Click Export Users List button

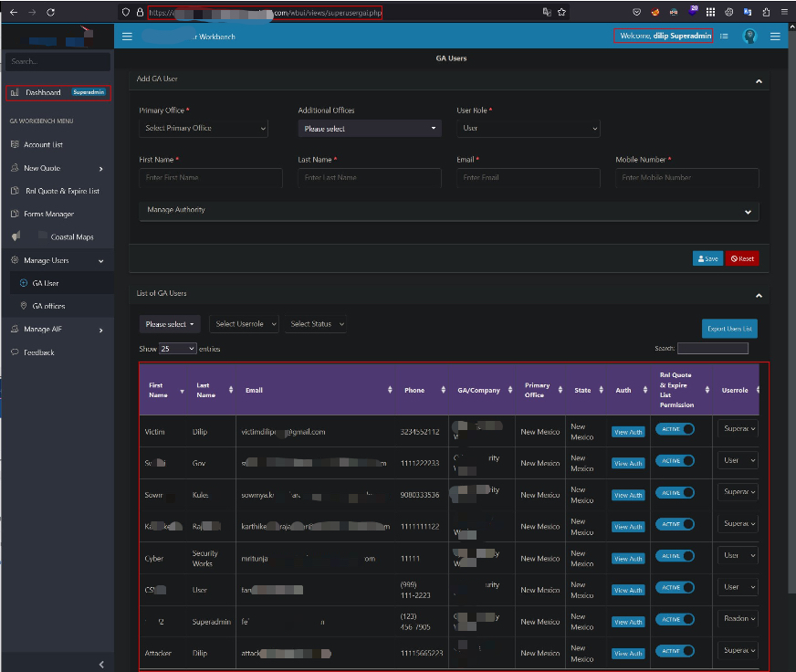click(x=729, y=329)
